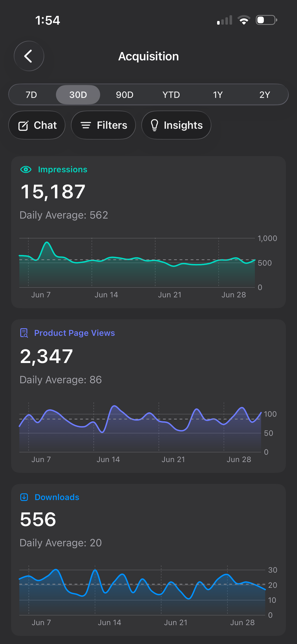The image size is (297, 644).
Task: Switch to the 90D range
Action: pyautogui.click(x=125, y=95)
